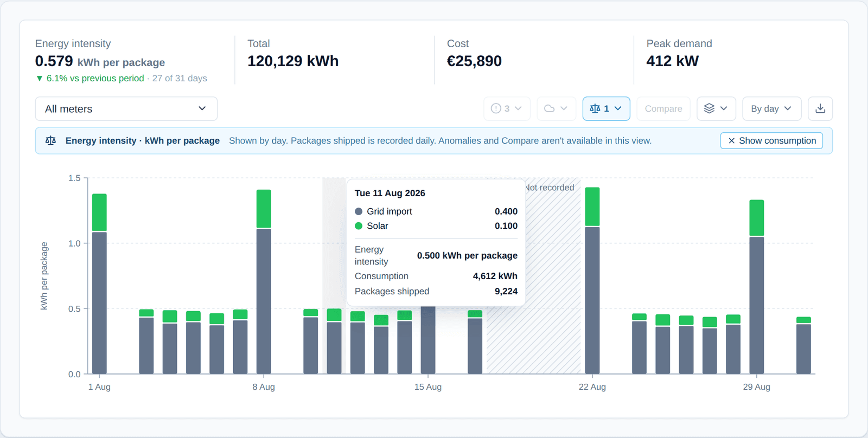Click the tooltip date Tue 11 Aug 2026
Screen dimensions: 868x438
tap(390, 193)
